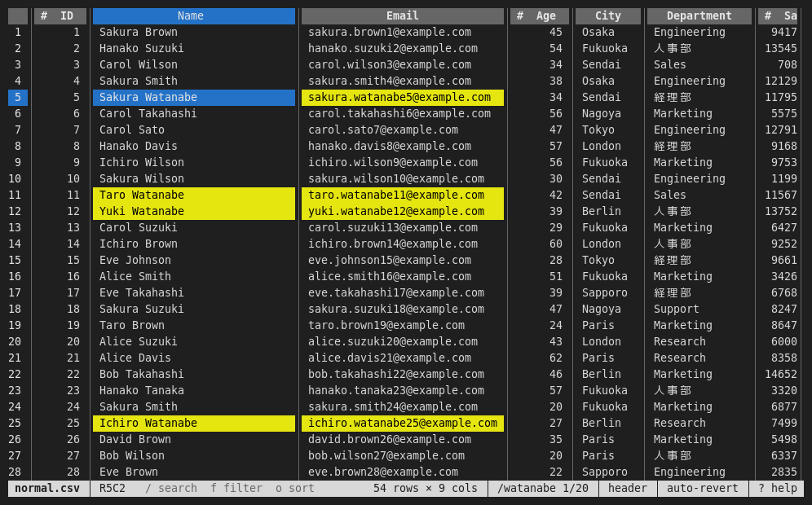Open search from the status bar
Viewport: 812px width, 505px height.
(171, 488)
